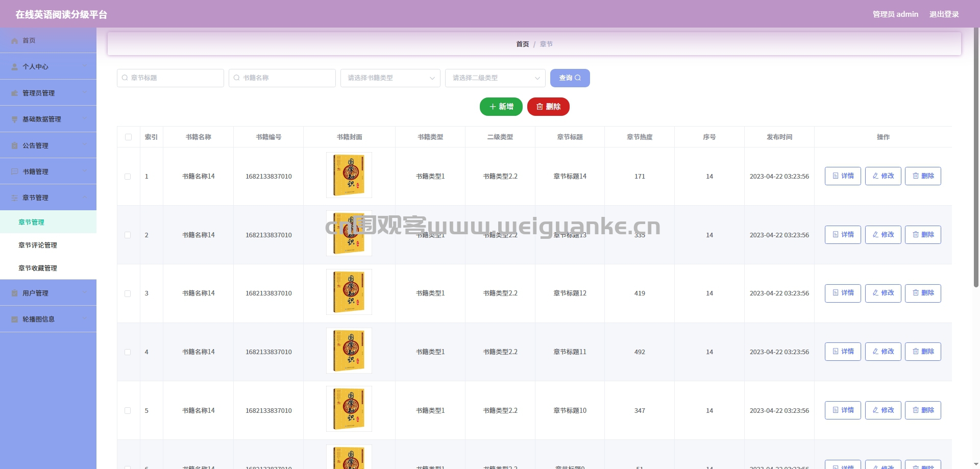
Task: Click the 基础数据管理 sidebar icon
Action: point(15,119)
